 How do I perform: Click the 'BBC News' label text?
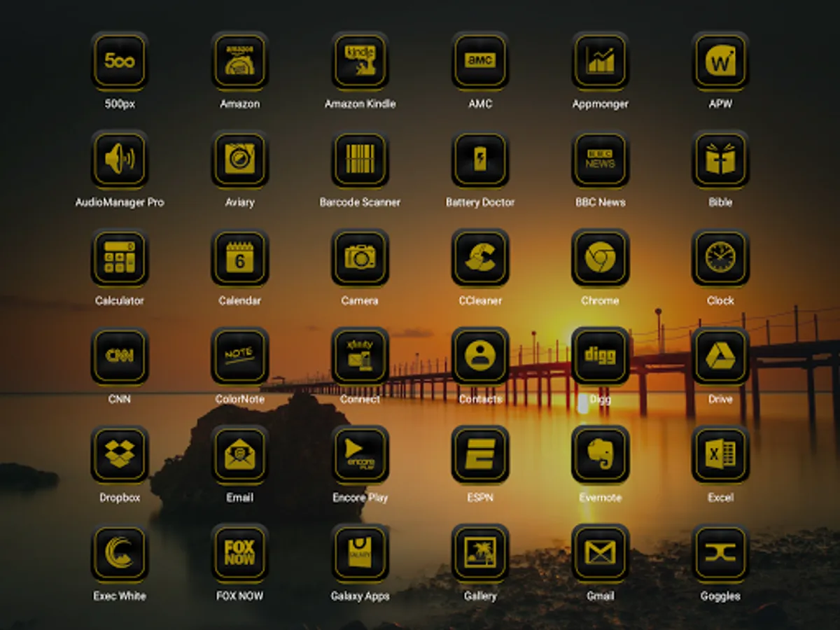click(601, 202)
